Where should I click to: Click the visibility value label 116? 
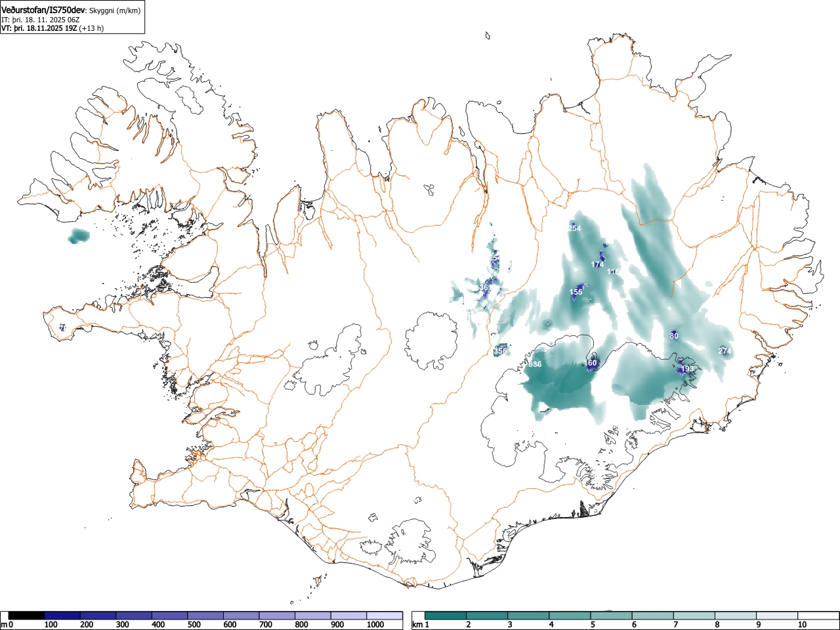[x=614, y=272]
